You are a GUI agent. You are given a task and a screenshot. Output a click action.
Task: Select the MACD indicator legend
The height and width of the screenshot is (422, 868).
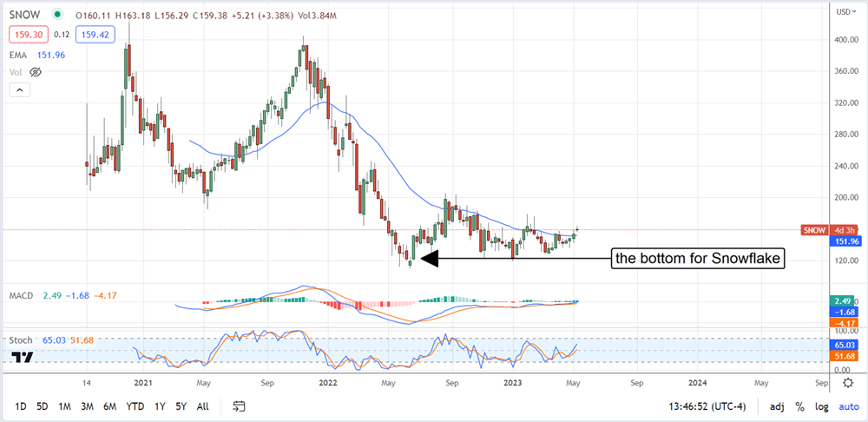pos(23,296)
